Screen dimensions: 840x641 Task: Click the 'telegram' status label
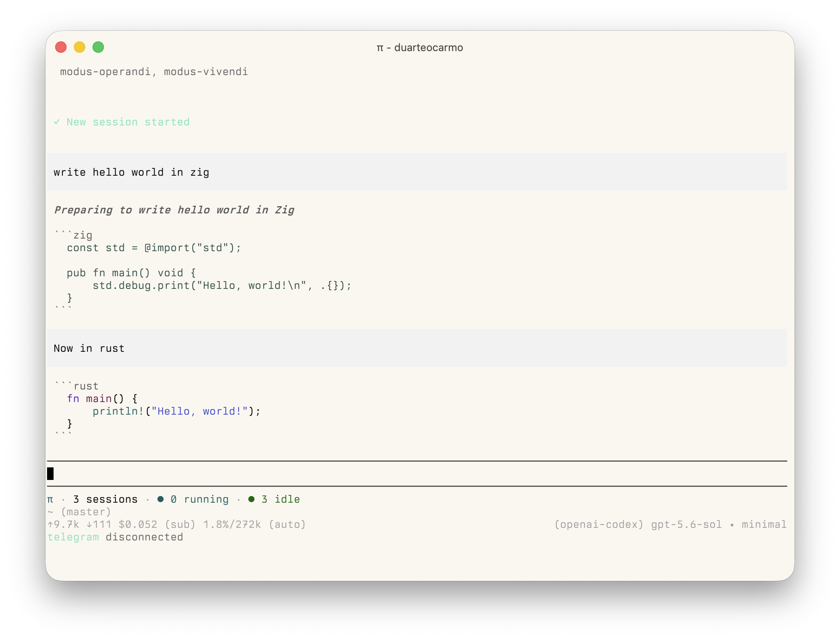[x=73, y=537]
